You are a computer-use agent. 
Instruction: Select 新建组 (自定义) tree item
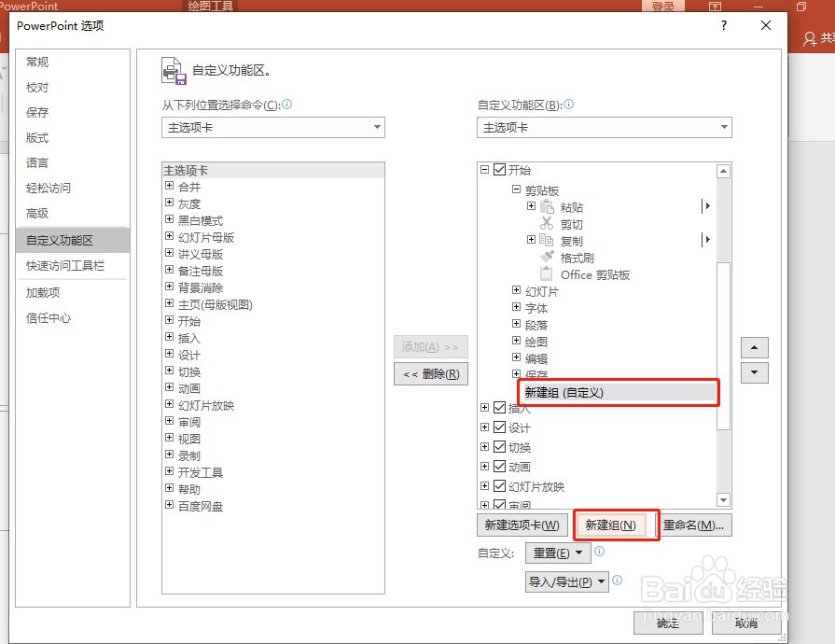[619, 393]
